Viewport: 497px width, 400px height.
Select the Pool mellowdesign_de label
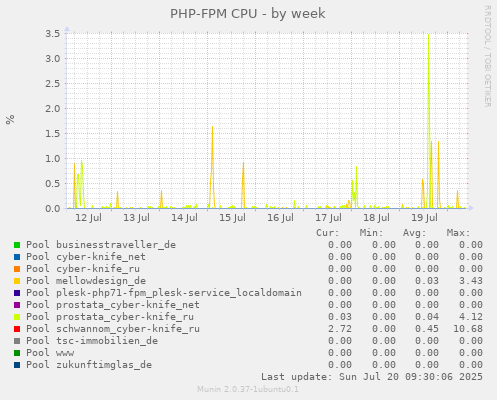pyautogui.click(x=86, y=281)
